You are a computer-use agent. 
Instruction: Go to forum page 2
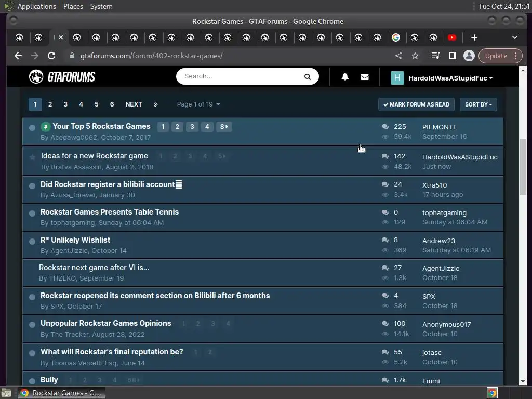click(50, 104)
